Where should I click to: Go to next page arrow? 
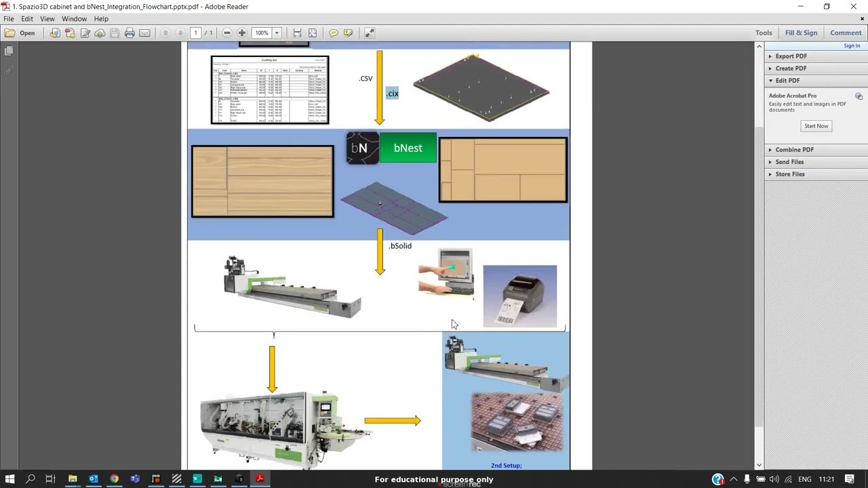coord(180,33)
